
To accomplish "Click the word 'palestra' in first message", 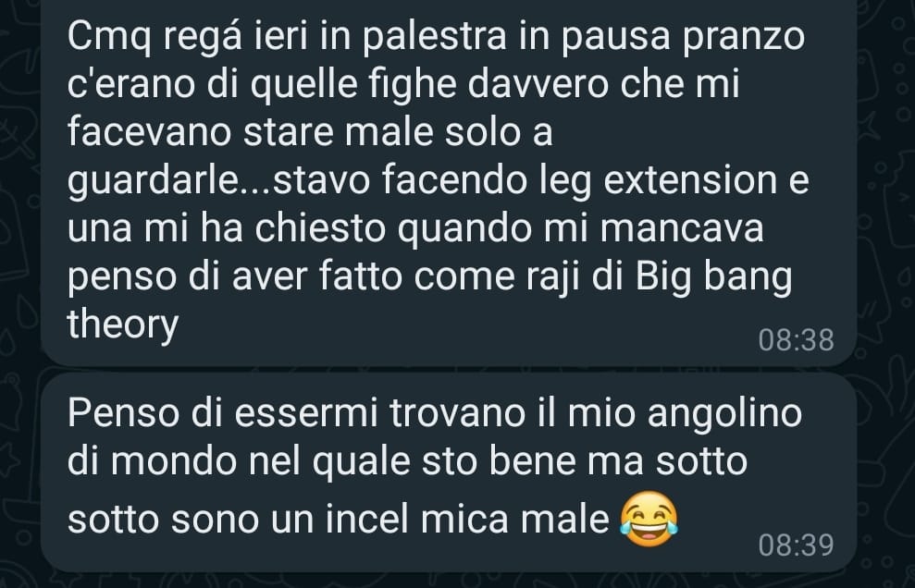I will 434,37.
